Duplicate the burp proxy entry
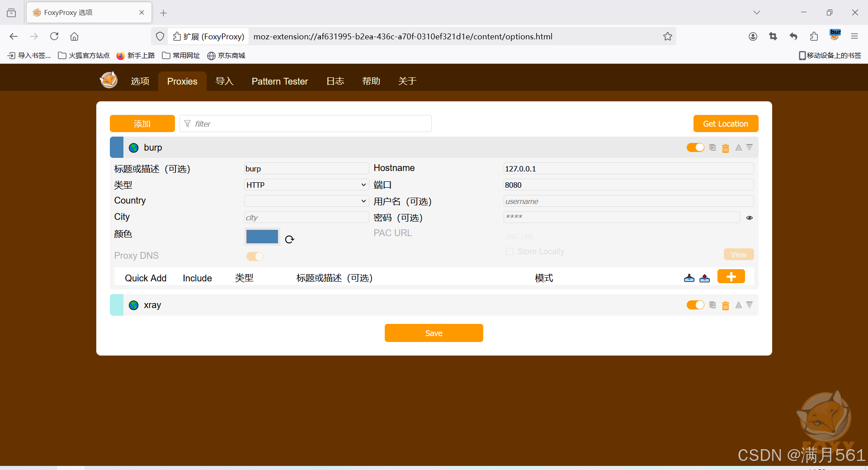The height and width of the screenshot is (470, 868). click(x=712, y=147)
